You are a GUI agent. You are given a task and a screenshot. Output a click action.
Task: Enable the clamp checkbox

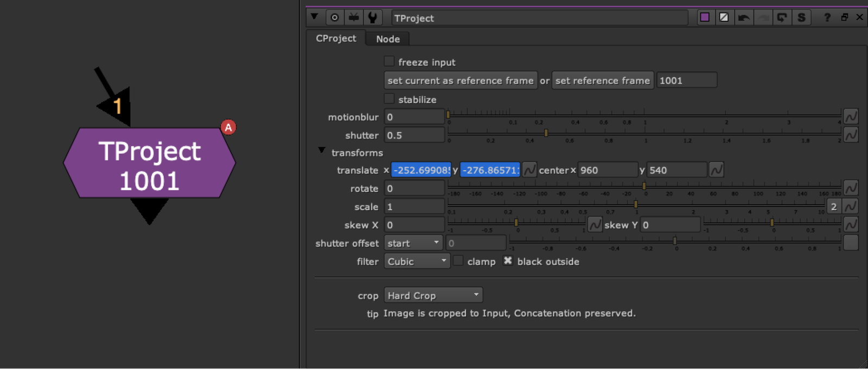click(458, 260)
